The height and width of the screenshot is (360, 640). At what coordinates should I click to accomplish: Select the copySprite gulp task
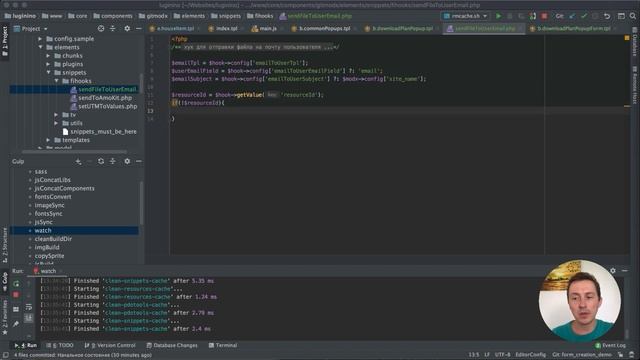click(x=49, y=256)
